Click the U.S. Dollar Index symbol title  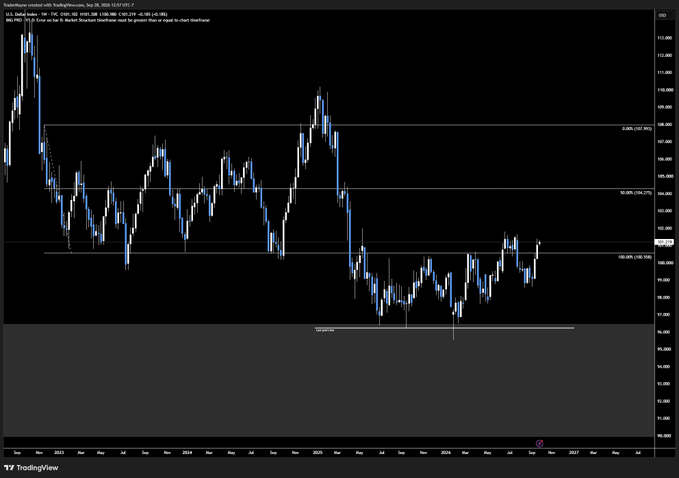click(21, 14)
